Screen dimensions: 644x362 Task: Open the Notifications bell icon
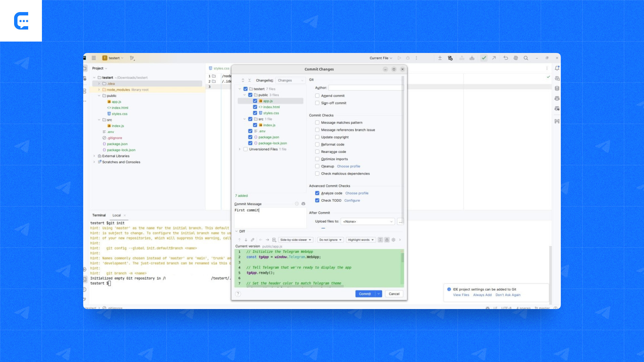(557, 68)
